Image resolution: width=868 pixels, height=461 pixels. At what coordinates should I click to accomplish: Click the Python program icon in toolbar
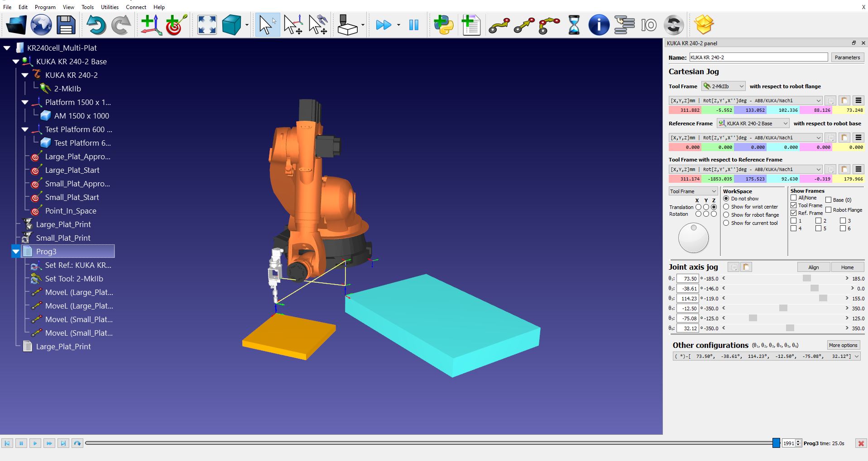tap(443, 25)
